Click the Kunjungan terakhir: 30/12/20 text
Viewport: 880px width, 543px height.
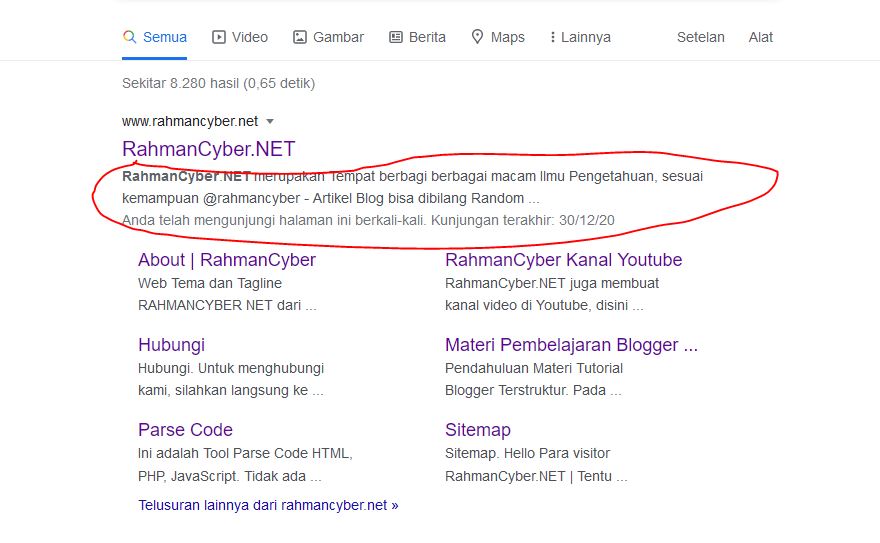(x=522, y=220)
